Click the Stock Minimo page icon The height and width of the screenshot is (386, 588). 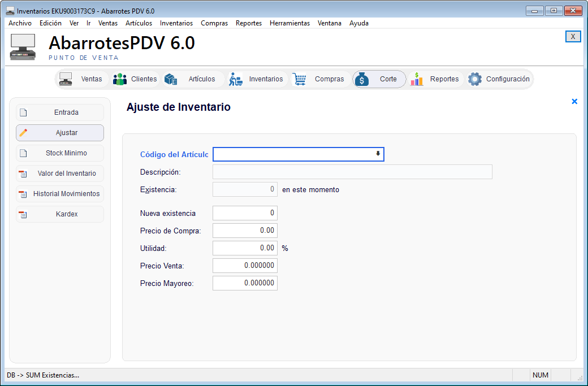click(x=23, y=153)
